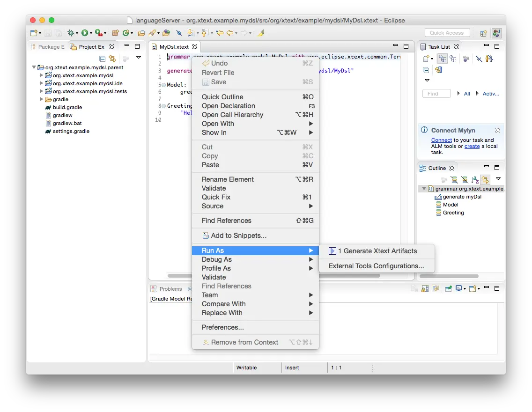Click create link in Mylyn panel
This screenshot has width=532, height=412.
472,146
